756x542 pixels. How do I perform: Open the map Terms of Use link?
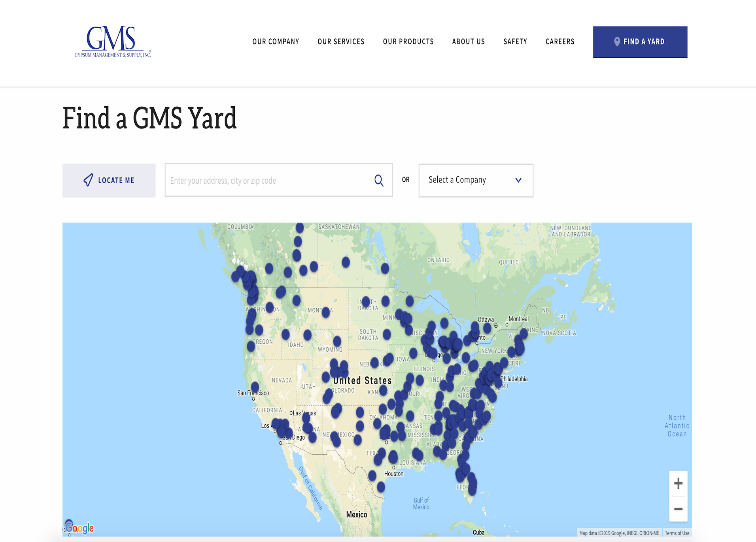pos(677,533)
